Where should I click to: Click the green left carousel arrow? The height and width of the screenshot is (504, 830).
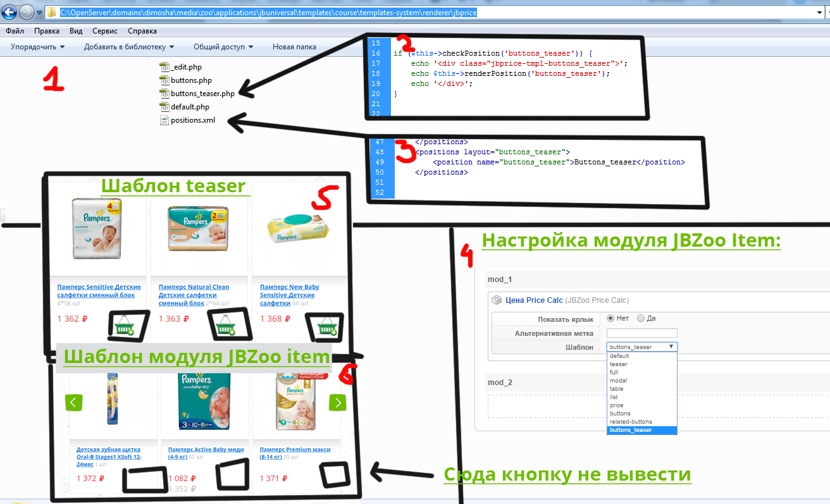pos(74,402)
